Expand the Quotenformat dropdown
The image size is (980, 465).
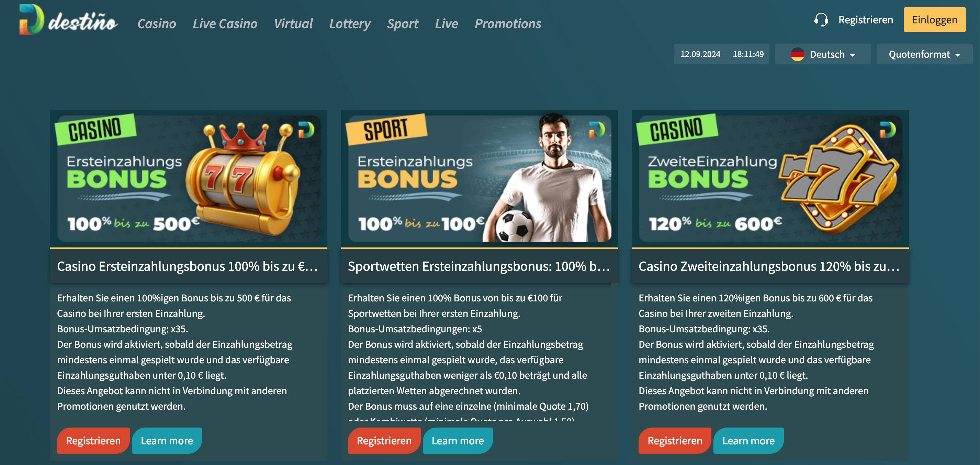coord(924,54)
